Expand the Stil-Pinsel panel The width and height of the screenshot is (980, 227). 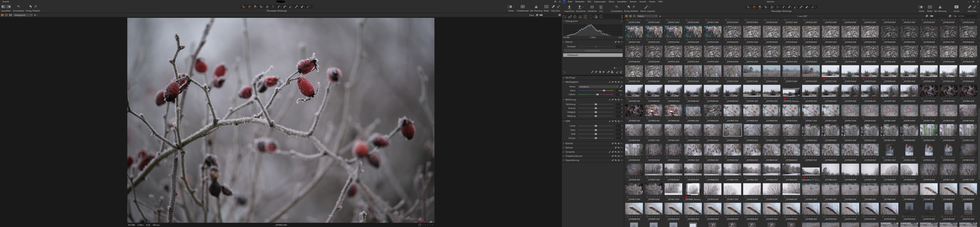coord(563,78)
